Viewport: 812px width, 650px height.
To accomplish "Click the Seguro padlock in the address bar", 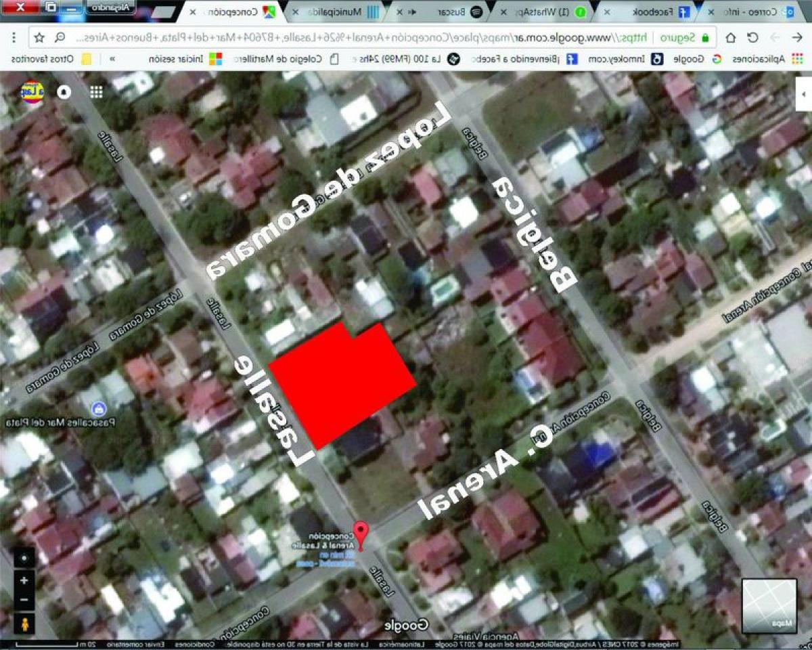I will coord(706,38).
